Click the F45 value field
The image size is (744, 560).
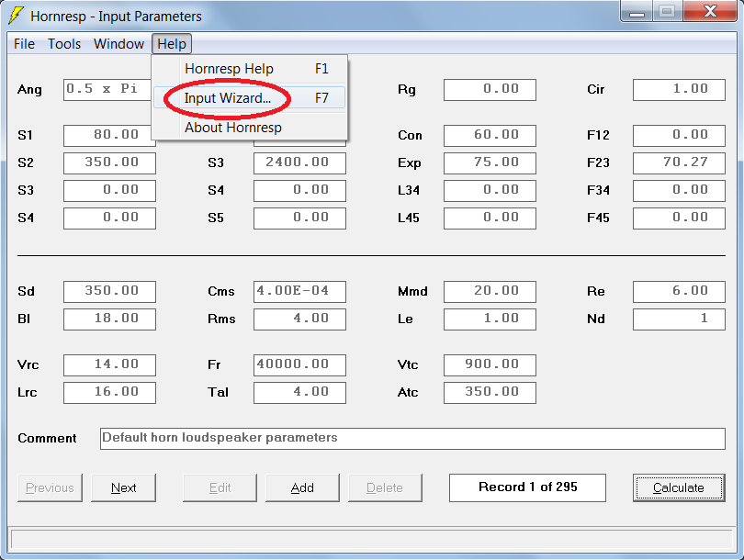pos(679,218)
